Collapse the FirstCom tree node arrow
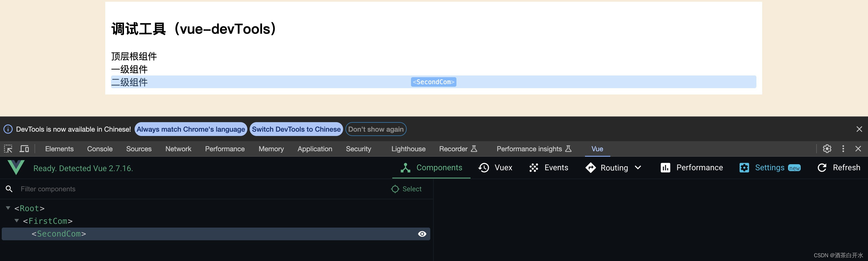 coord(16,220)
